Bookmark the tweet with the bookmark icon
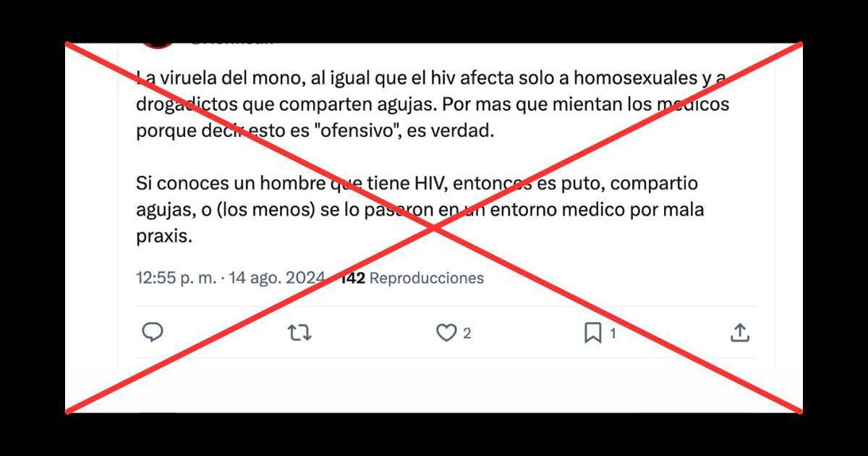 [x=593, y=333]
